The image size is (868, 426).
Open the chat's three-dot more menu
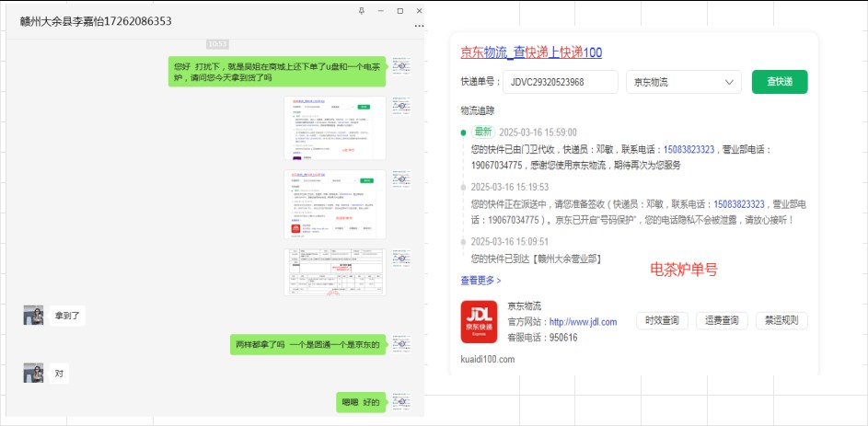click(x=419, y=26)
